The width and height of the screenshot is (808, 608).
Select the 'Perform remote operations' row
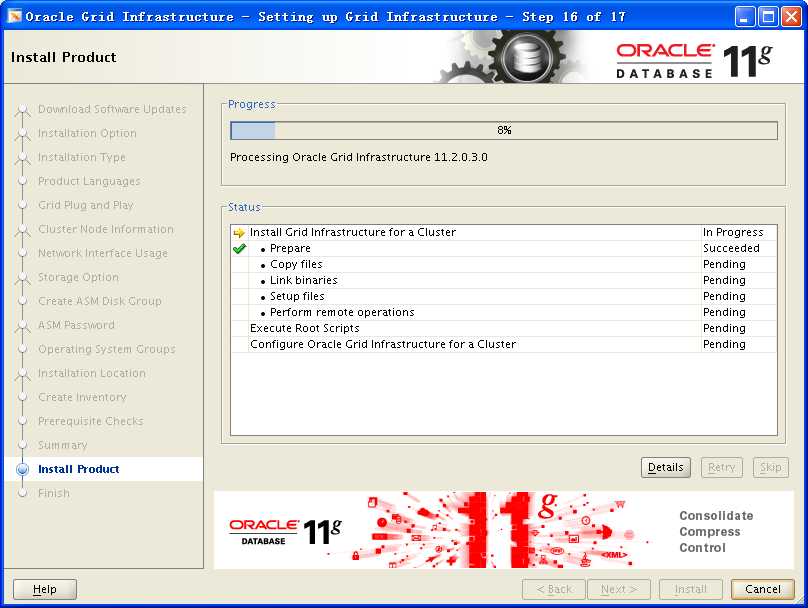(503, 312)
